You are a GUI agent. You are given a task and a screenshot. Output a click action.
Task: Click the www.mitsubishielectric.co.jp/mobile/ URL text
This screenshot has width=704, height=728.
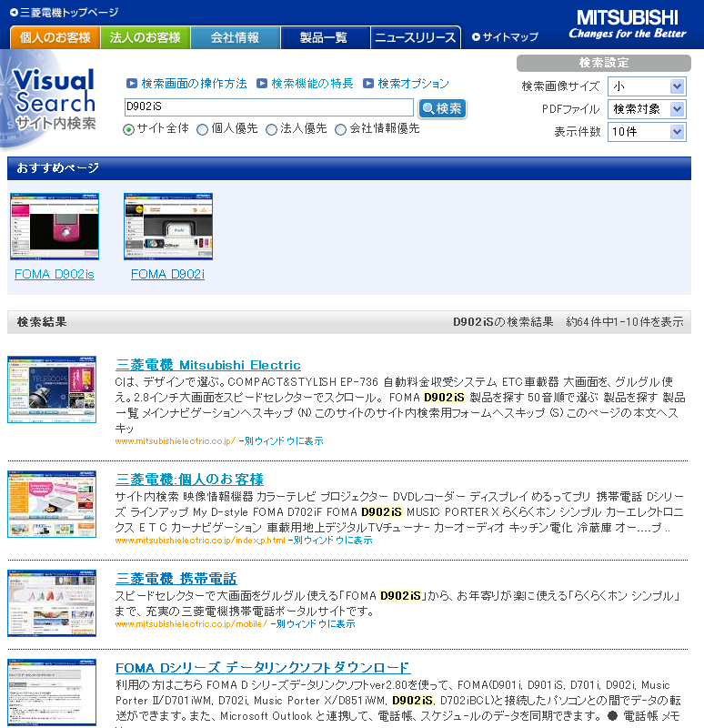tap(191, 624)
